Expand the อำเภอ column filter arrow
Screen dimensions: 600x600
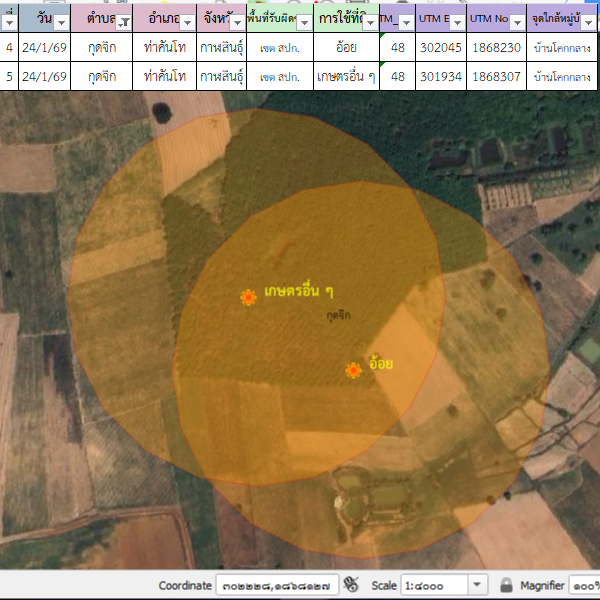point(185,22)
